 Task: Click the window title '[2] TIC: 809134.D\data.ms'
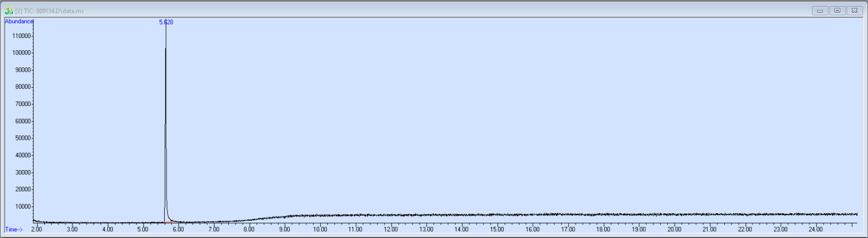[x=50, y=11]
